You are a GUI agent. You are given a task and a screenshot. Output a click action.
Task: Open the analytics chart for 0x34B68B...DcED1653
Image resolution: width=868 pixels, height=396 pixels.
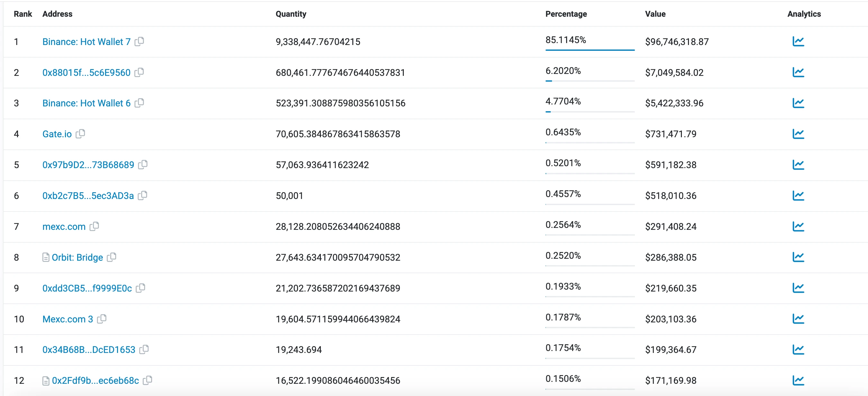[799, 349]
